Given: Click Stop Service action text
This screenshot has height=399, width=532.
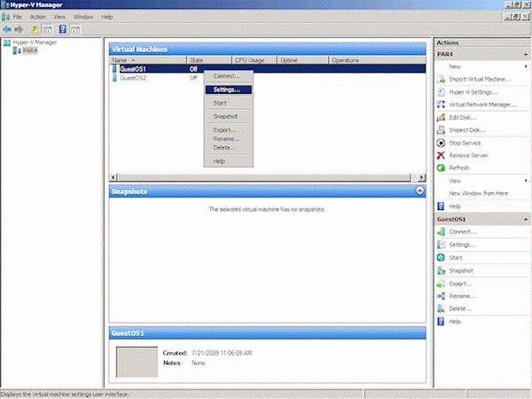Looking at the screenshot, I should (x=465, y=143).
